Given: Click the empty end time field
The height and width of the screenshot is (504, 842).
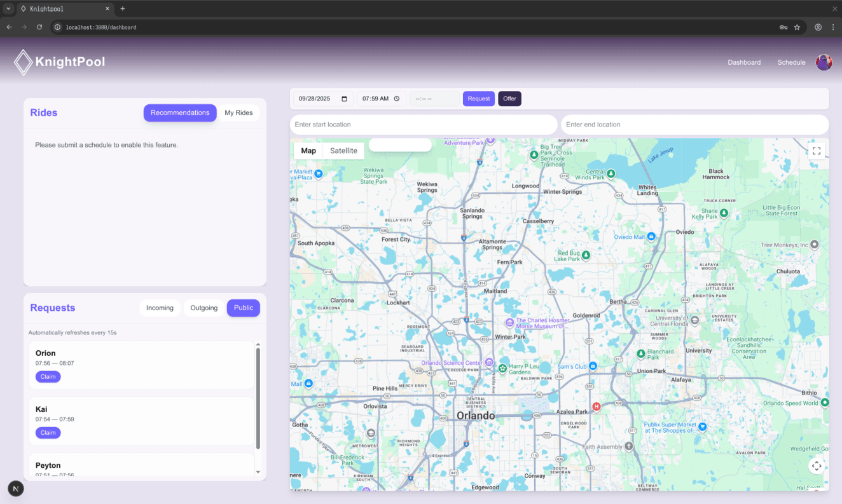Looking at the screenshot, I should [434, 99].
